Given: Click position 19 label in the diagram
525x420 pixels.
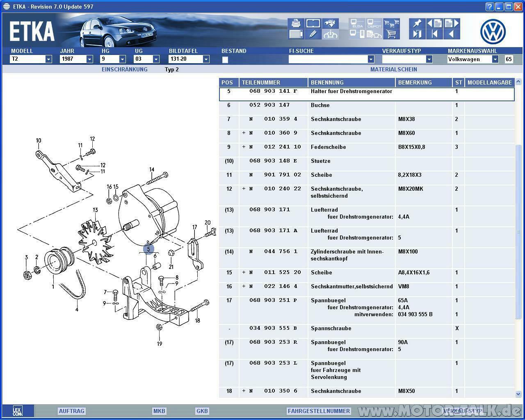Looking at the screenshot, I should (160, 344).
